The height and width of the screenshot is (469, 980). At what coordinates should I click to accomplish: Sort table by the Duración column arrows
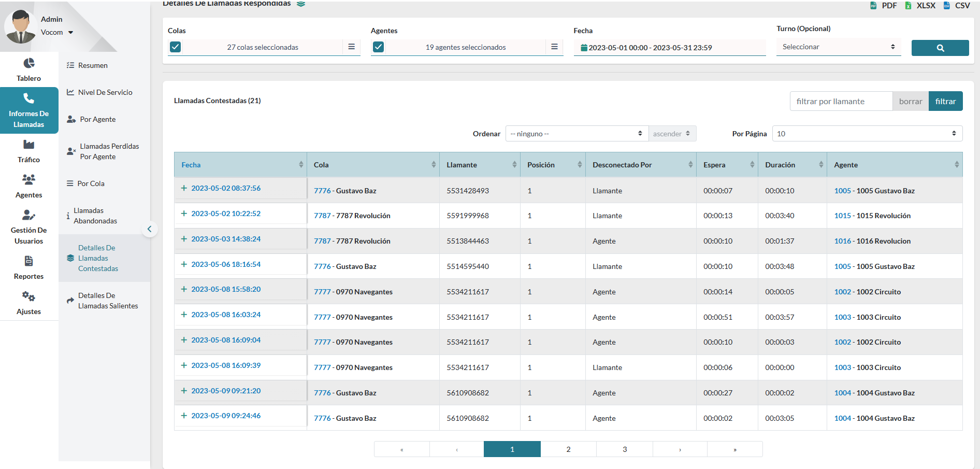821,165
